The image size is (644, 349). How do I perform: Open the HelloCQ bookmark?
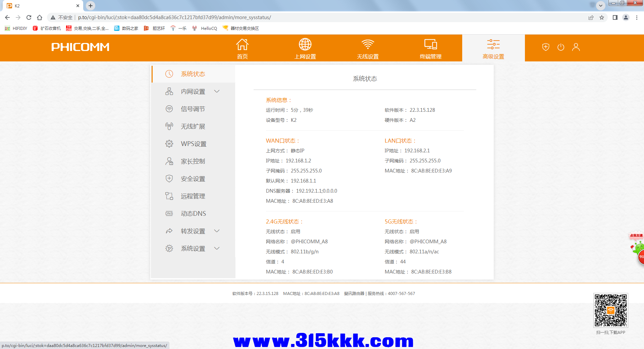(x=205, y=28)
